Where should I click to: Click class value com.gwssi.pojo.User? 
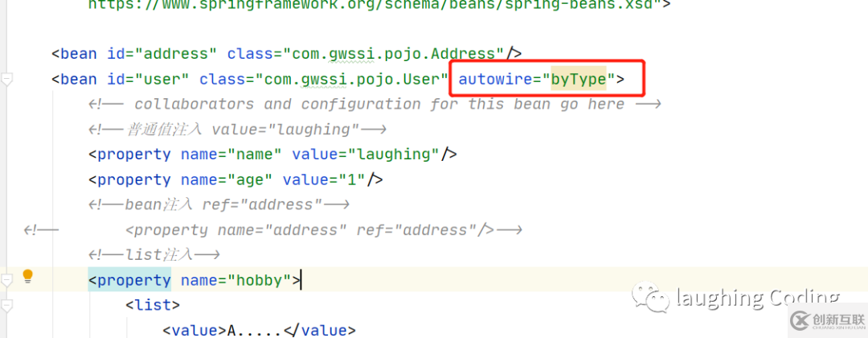coord(351,79)
